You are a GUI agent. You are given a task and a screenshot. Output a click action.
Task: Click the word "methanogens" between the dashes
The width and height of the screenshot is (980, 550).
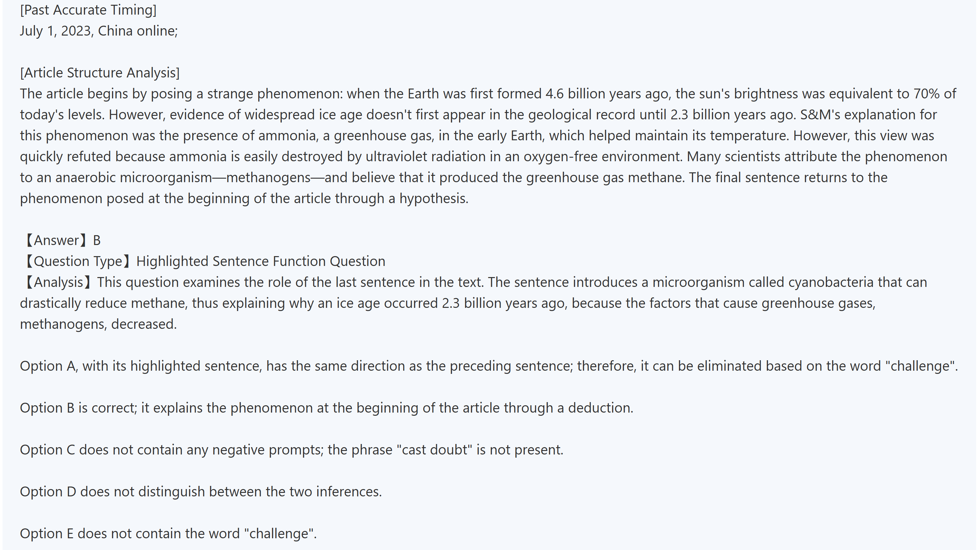(x=269, y=177)
